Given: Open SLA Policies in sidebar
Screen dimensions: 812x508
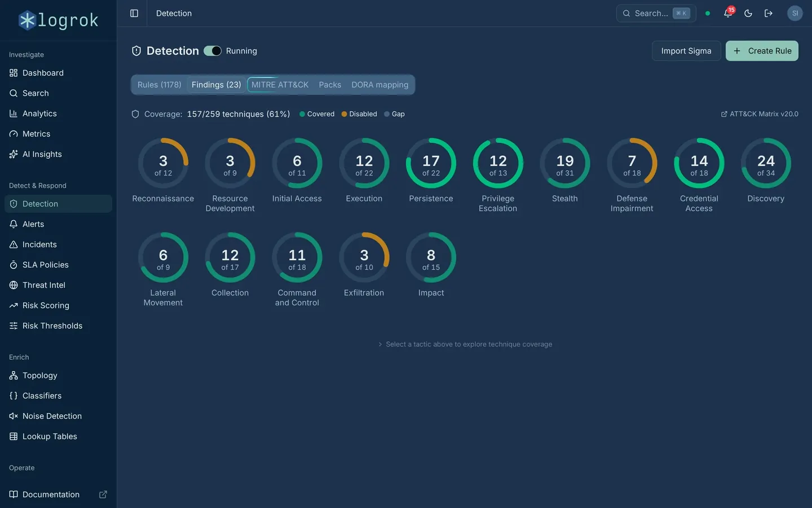Looking at the screenshot, I should [x=58, y=265].
